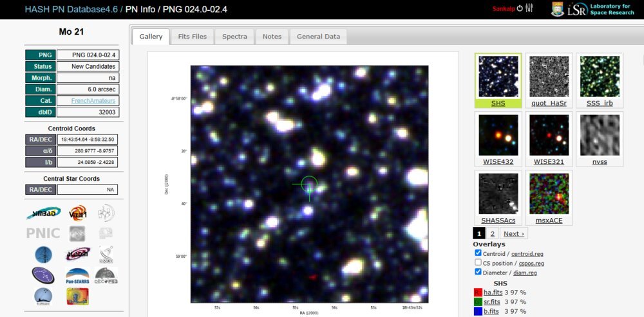Viewport: 644px width, 317px height.
Task: Click the PNG 024.0-02.4 value cell
Action: coord(88,55)
